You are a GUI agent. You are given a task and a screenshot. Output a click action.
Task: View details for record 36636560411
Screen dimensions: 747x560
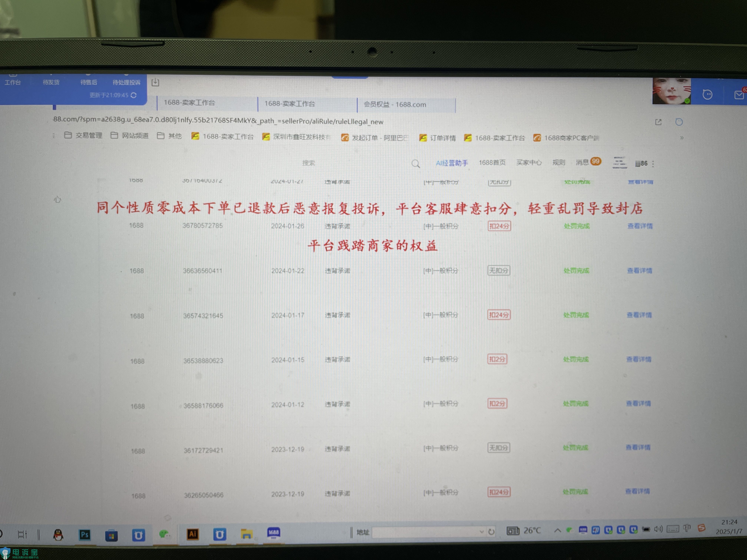pos(640,271)
